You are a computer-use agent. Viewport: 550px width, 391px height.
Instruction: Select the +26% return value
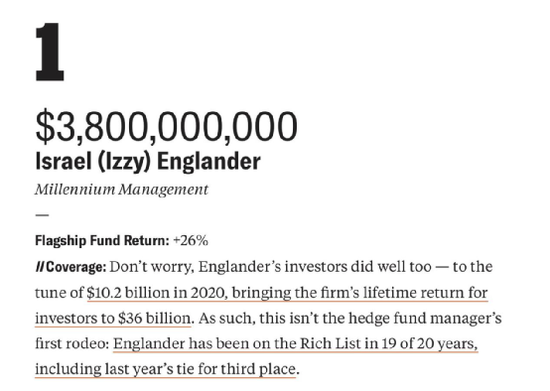(190, 241)
